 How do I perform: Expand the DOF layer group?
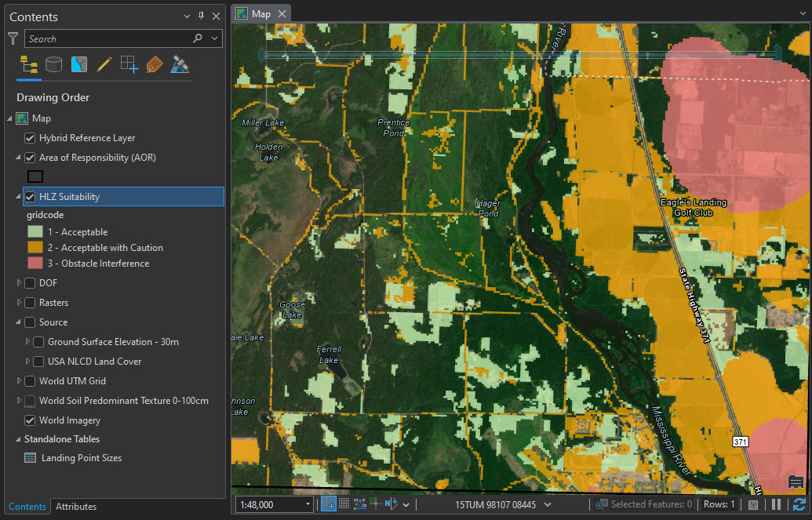click(18, 282)
